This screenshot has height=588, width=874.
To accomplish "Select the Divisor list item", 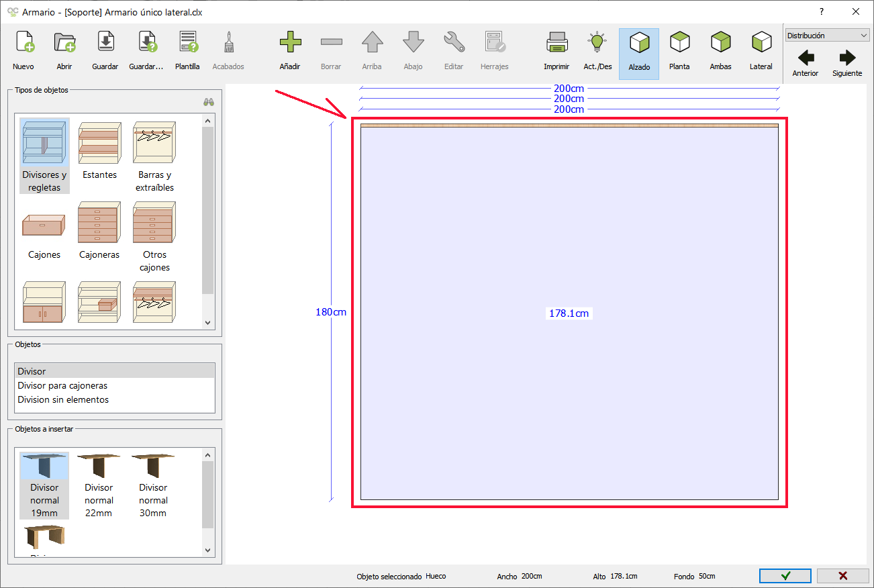I will point(115,371).
